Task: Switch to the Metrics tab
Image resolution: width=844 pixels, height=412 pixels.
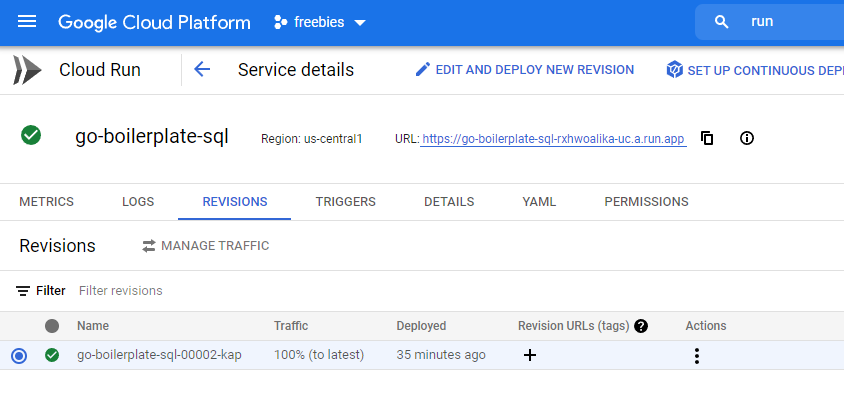Action: 46,202
